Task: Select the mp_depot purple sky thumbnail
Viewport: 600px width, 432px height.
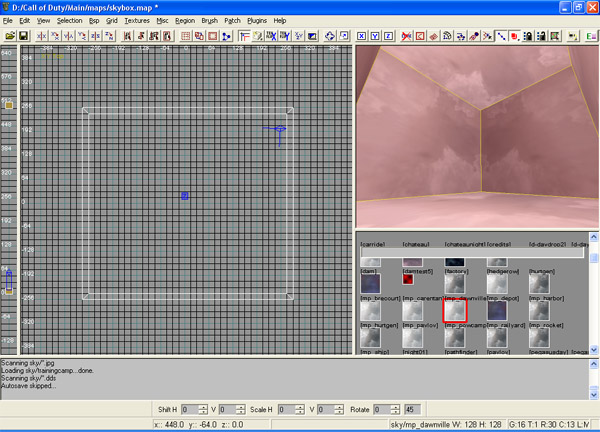Action: [x=497, y=310]
